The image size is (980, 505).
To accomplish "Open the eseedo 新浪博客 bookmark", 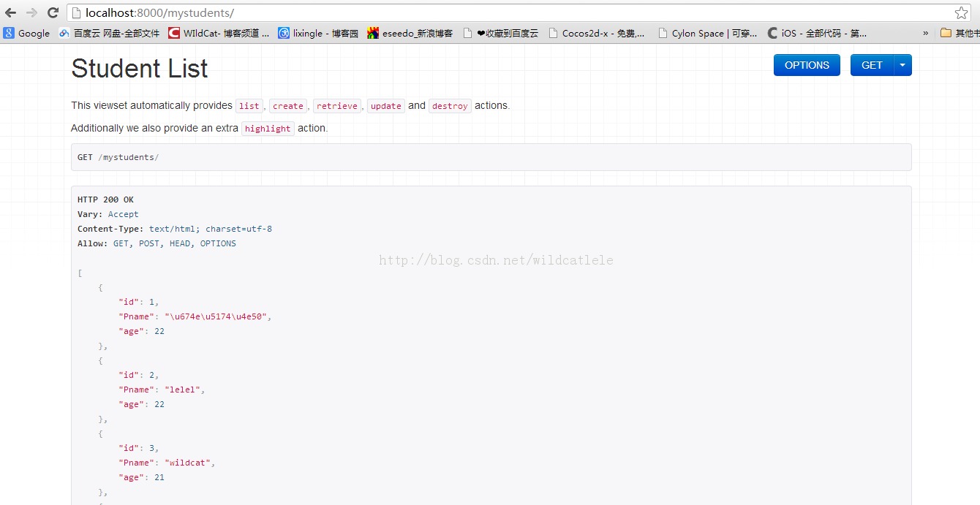I will point(411,33).
